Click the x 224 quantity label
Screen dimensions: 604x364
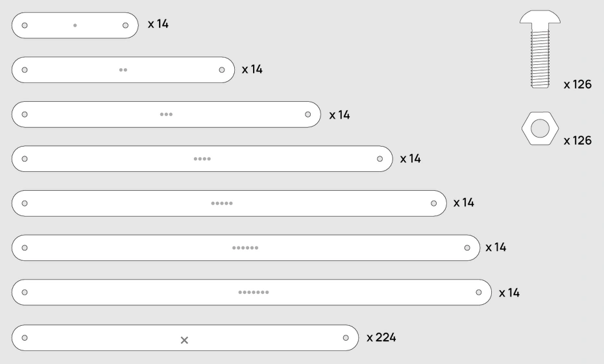tap(381, 338)
